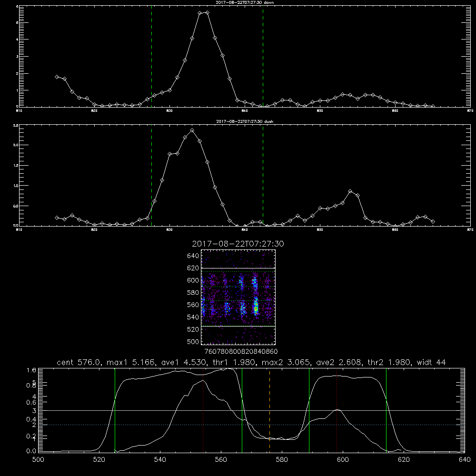
Task: Click the '580' y-axis label beside spectrogram image
Action: [x=193, y=293]
